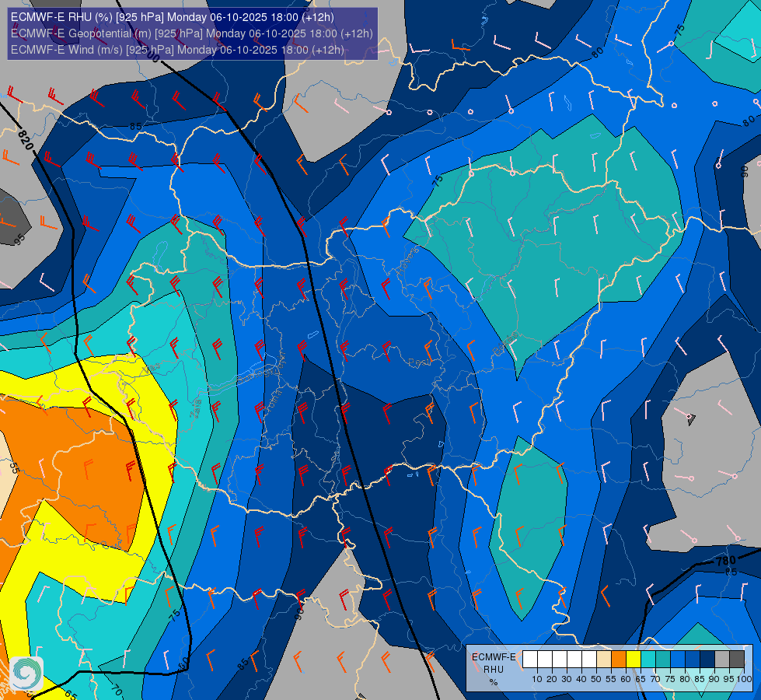Select the bright blue 75-80% legend swatch
This screenshot has height=700, width=761.
point(678,660)
